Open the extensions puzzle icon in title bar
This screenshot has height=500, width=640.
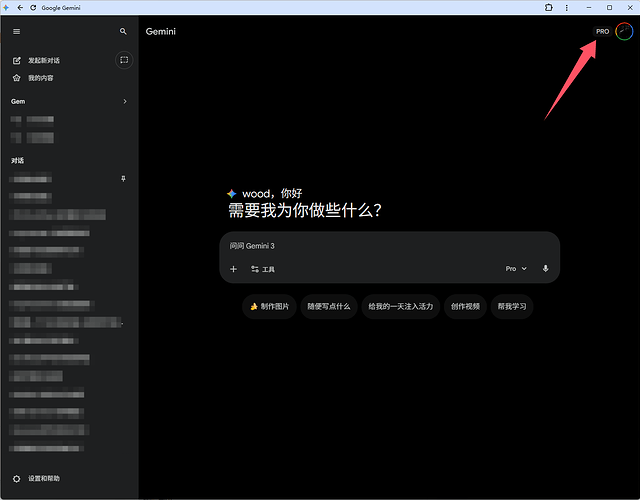(x=549, y=7)
